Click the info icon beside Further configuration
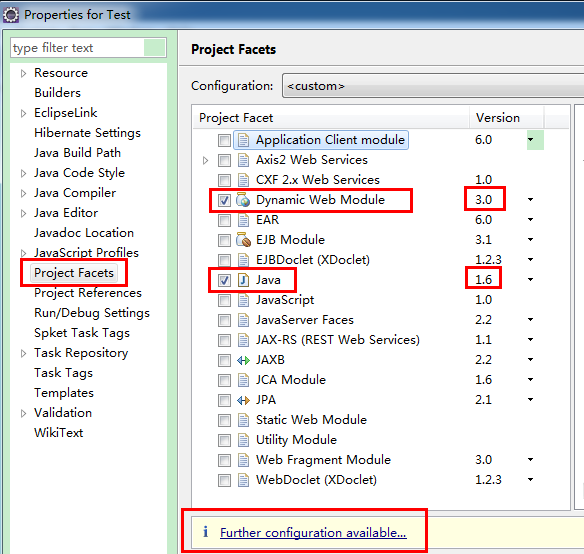Screen dimensions: 584x554 (x=206, y=532)
